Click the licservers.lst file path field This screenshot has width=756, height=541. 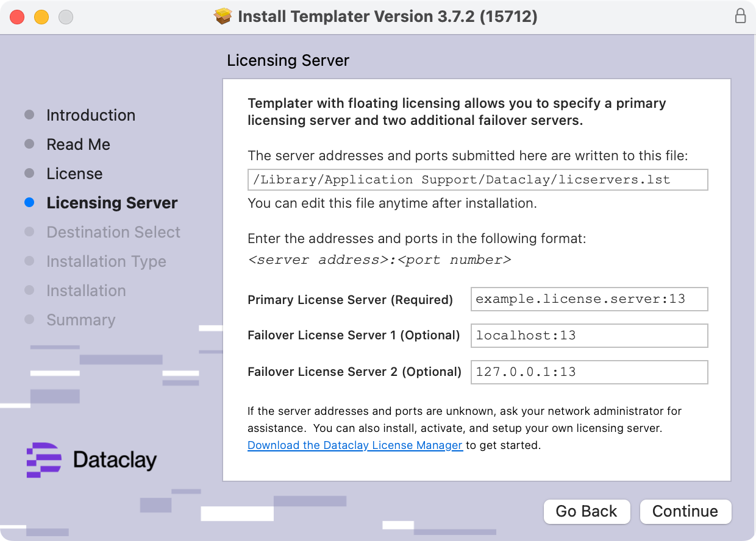coord(477,180)
